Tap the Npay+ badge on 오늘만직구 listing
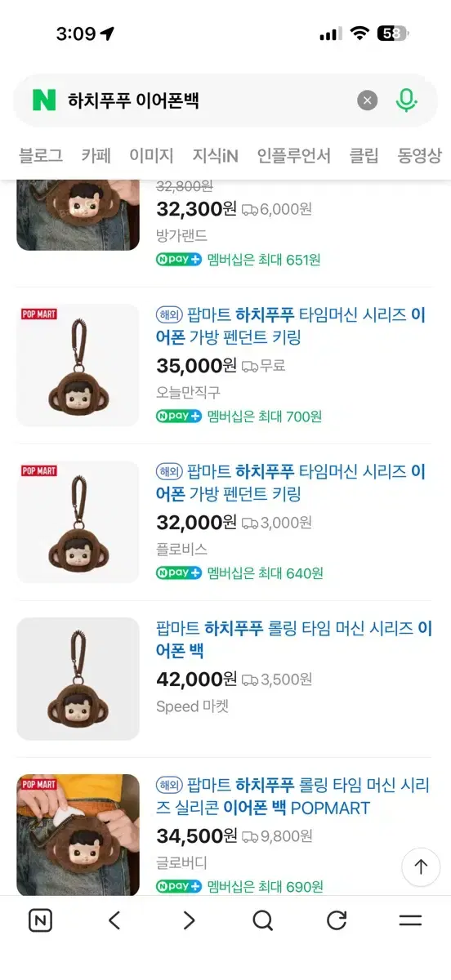This screenshot has width=451, height=980. pyautogui.click(x=178, y=416)
